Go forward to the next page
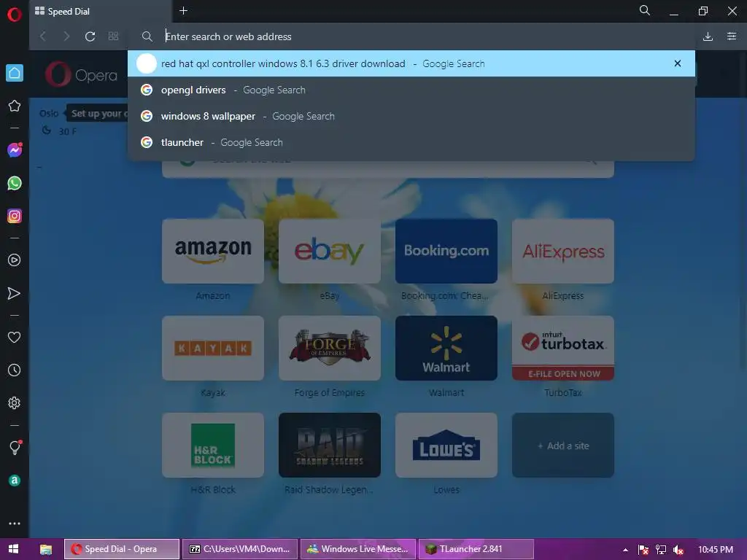Viewport: 747px width, 560px height. point(66,36)
